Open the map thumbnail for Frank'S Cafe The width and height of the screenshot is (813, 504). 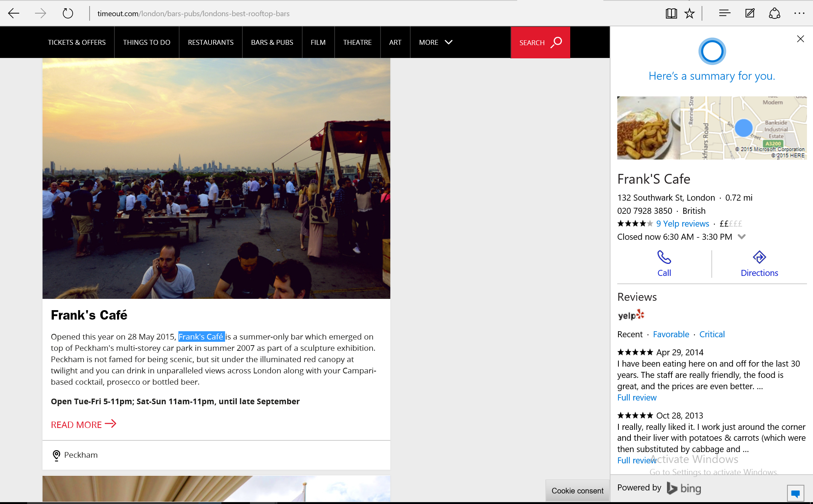[x=743, y=128]
